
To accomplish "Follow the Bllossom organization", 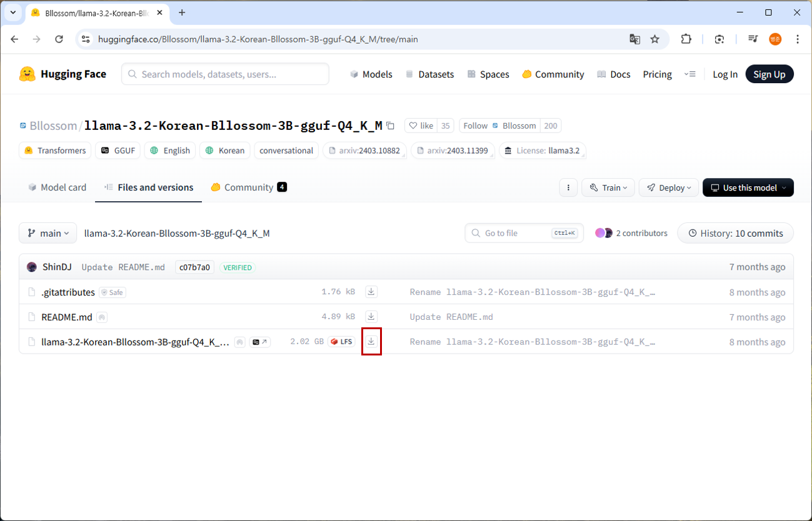I will click(499, 126).
